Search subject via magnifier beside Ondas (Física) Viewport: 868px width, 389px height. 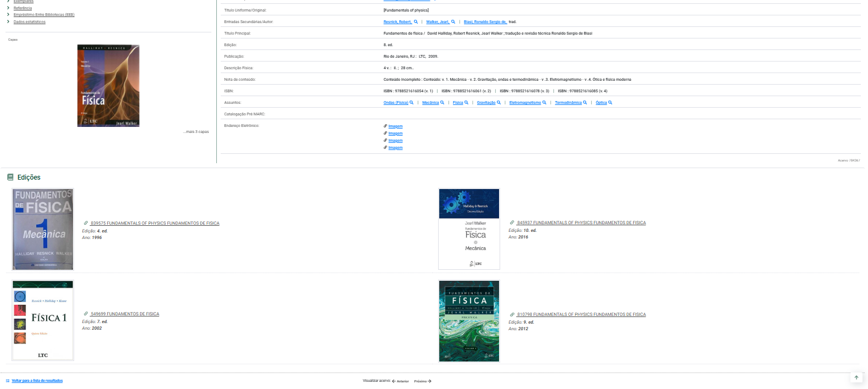click(x=411, y=103)
